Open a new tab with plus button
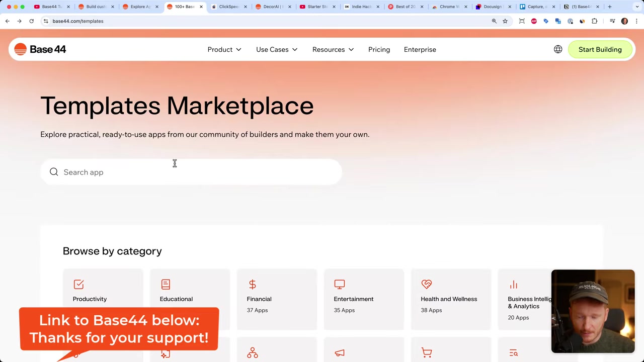 click(610, 7)
